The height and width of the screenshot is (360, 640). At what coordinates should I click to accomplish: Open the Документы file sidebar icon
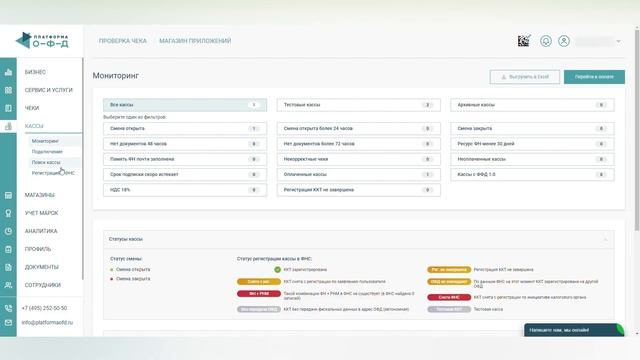[8, 267]
